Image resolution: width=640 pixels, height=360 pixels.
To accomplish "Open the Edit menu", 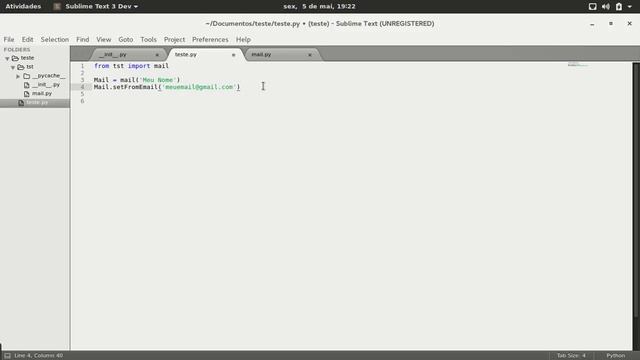I will [27, 40].
